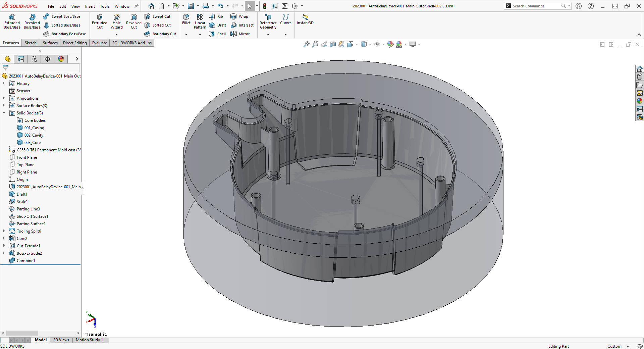
Task: Expand the Solid Bodies folder
Action: [4, 113]
